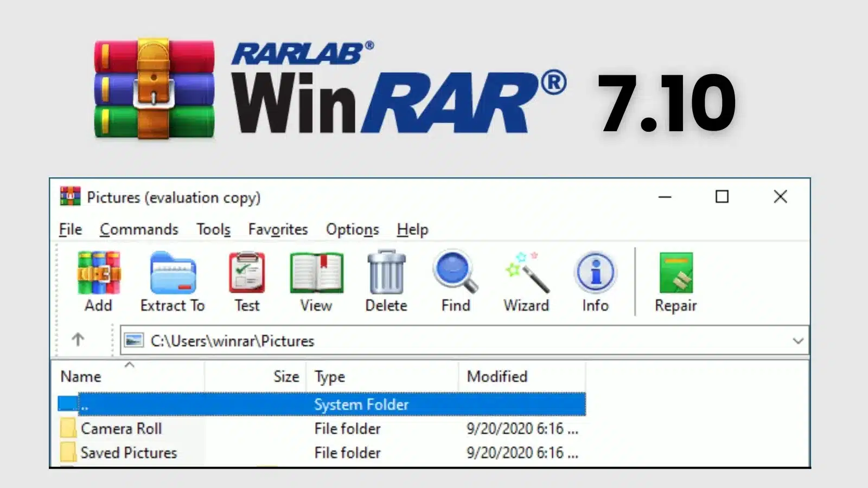
Task: Click 'File folder' type of Camera Roll
Action: (347, 428)
